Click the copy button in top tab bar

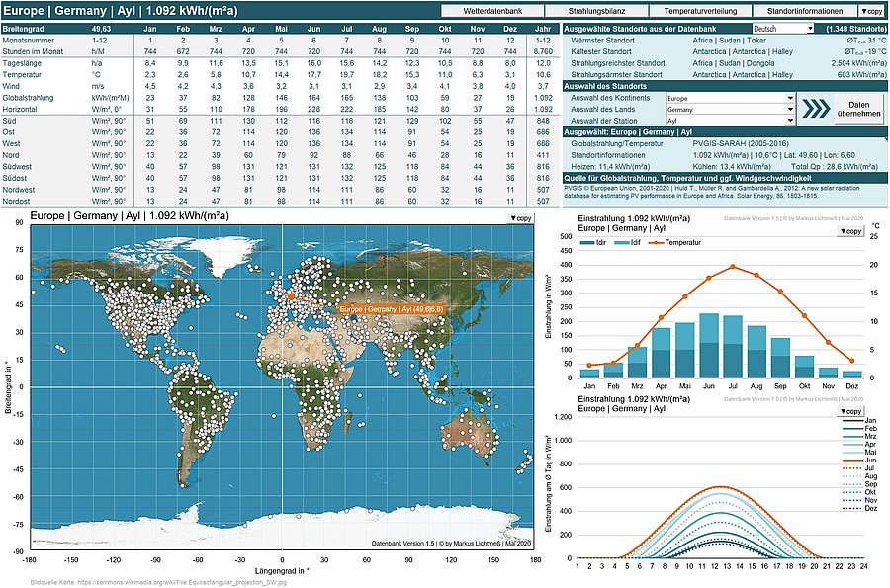point(871,10)
